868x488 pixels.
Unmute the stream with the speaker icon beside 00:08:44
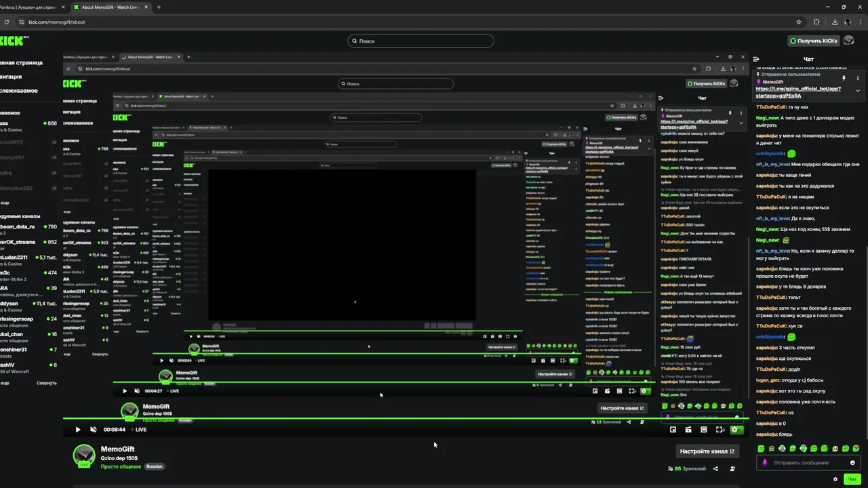[x=94, y=429]
